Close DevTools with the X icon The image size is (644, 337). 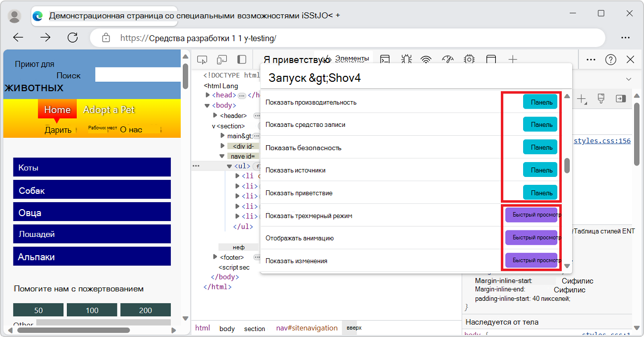630,59
